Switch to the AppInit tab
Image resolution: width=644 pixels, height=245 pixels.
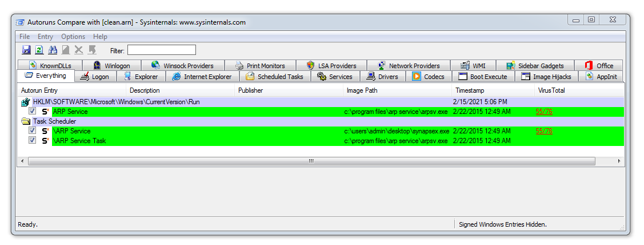coord(601,77)
